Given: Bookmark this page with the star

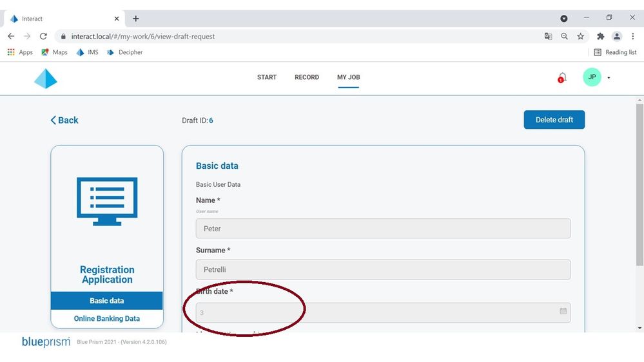Looking at the screenshot, I should (x=580, y=36).
